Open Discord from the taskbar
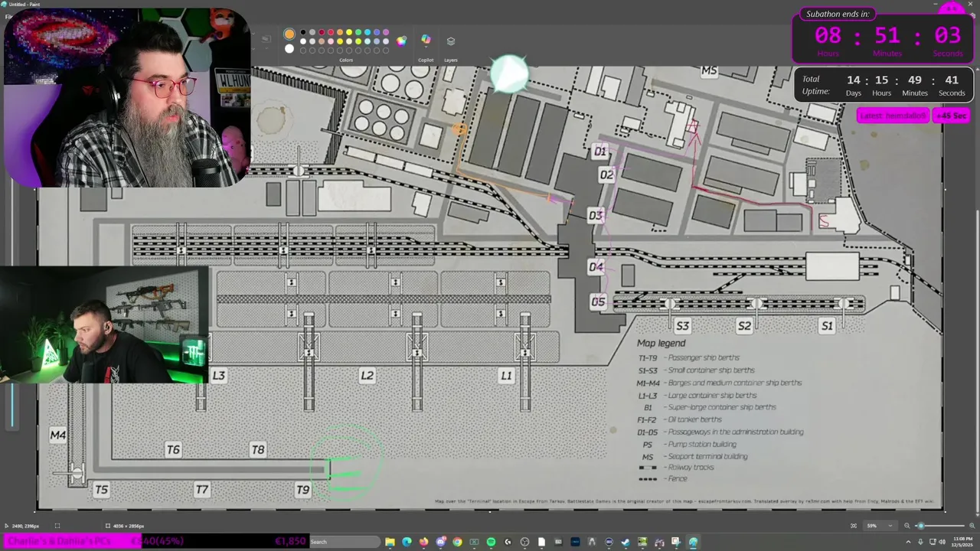 click(440, 542)
